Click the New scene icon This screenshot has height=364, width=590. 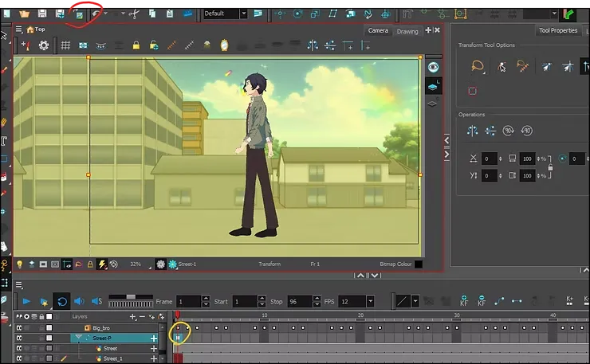tap(7, 14)
